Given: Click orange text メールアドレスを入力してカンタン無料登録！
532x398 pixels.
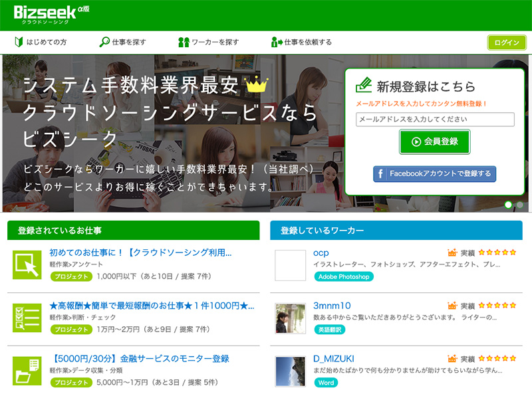Looking at the screenshot, I should tap(422, 104).
